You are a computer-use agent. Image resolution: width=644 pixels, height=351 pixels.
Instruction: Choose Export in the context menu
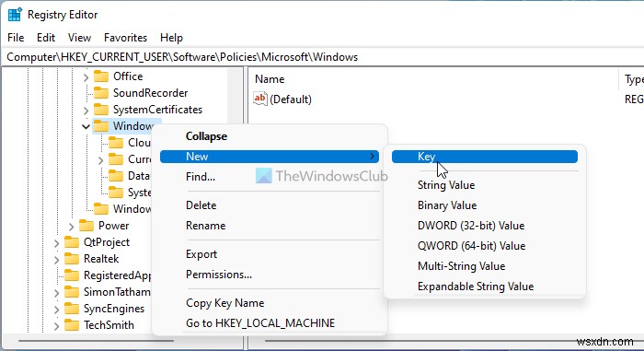[x=270, y=254]
